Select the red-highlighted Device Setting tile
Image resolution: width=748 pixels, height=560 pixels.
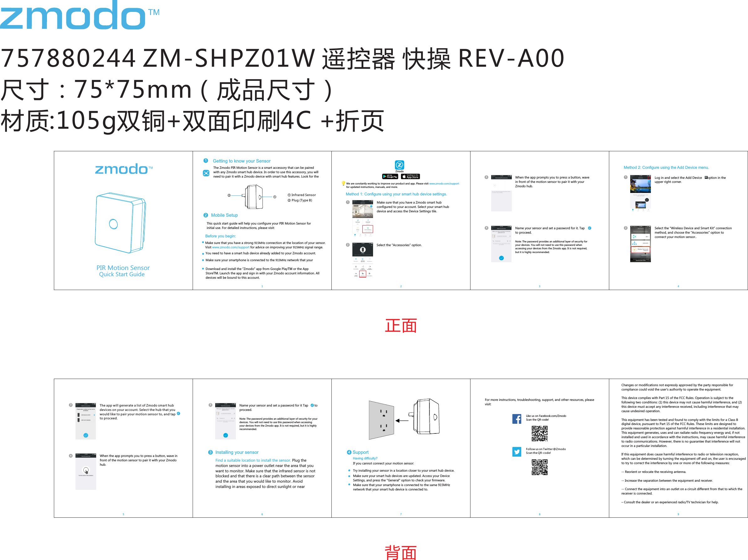click(368, 229)
